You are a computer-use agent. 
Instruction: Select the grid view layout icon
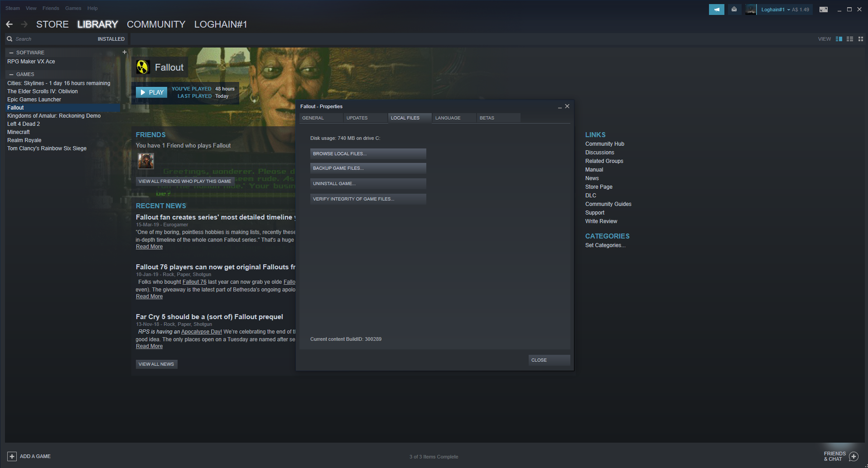pyautogui.click(x=861, y=39)
